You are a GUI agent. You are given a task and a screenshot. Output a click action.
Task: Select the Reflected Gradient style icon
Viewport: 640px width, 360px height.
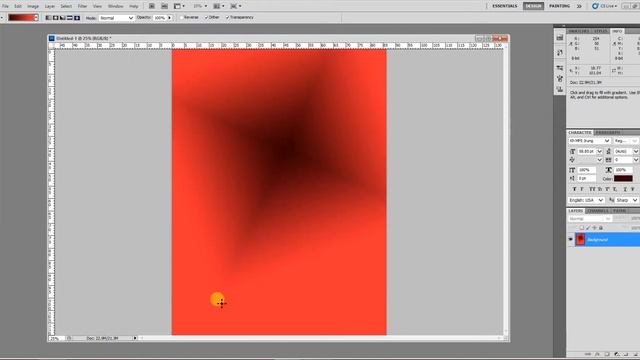(70, 18)
